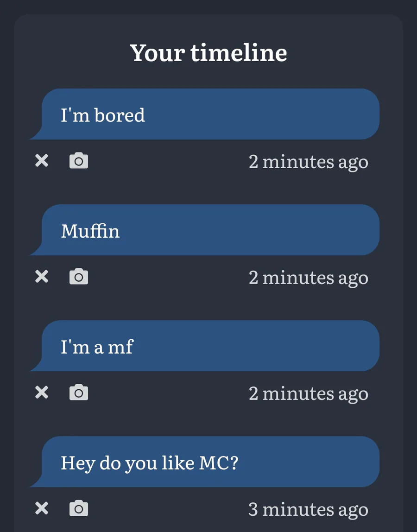
Task: Click "2 minutes ago" under "I'm bored"
Action: tap(309, 162)
